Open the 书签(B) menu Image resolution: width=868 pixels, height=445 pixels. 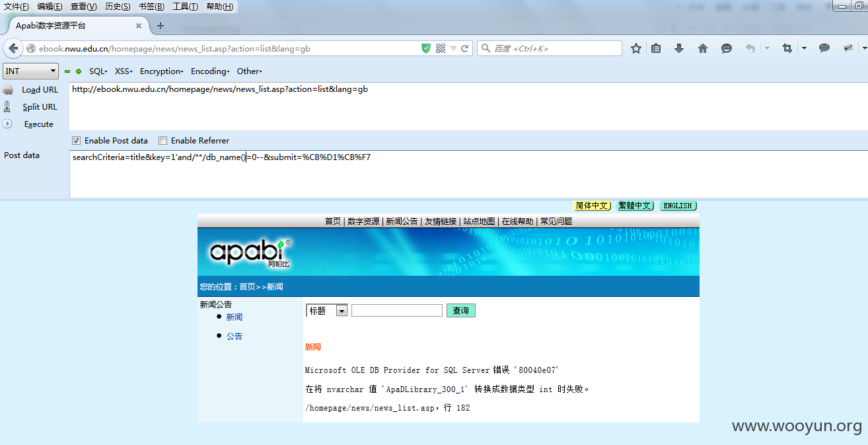coord(151,7)
